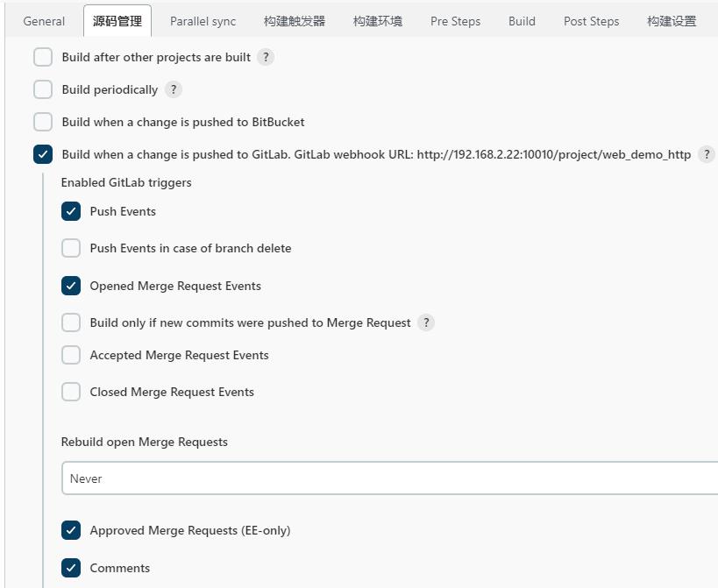Screen dimensions: 718x588
Task: Select the Build tab
Action: pos(522,21)
